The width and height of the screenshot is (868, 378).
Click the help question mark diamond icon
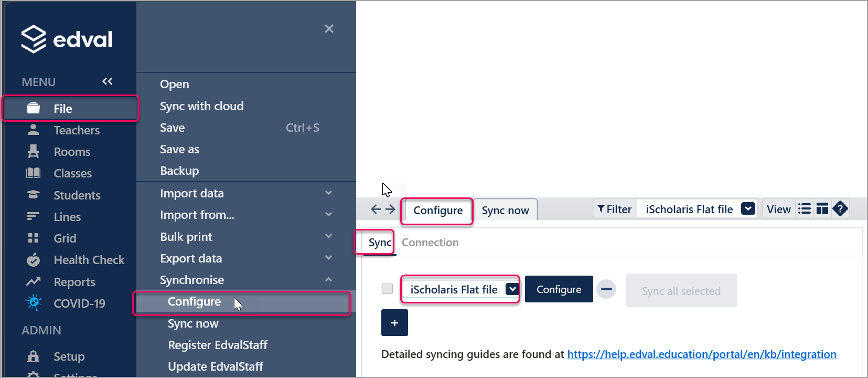[x=840, y=209]
